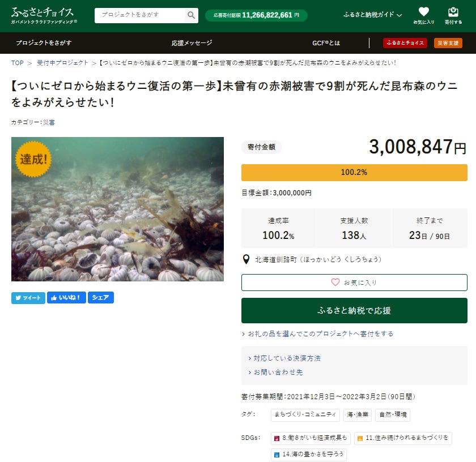Focus the プロジェクトをさがす search field
Screen dimensions: 476x462
pos(139,15)
